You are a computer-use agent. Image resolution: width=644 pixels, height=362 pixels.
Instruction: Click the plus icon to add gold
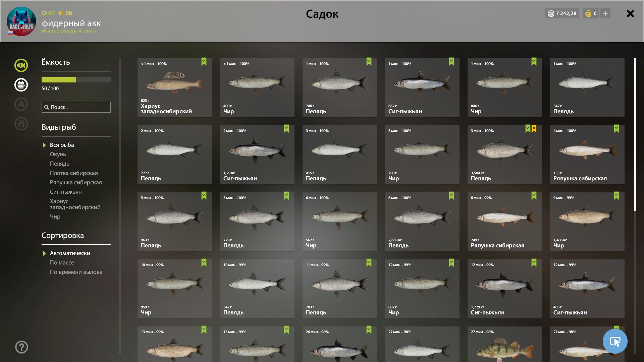pos(605,13)
